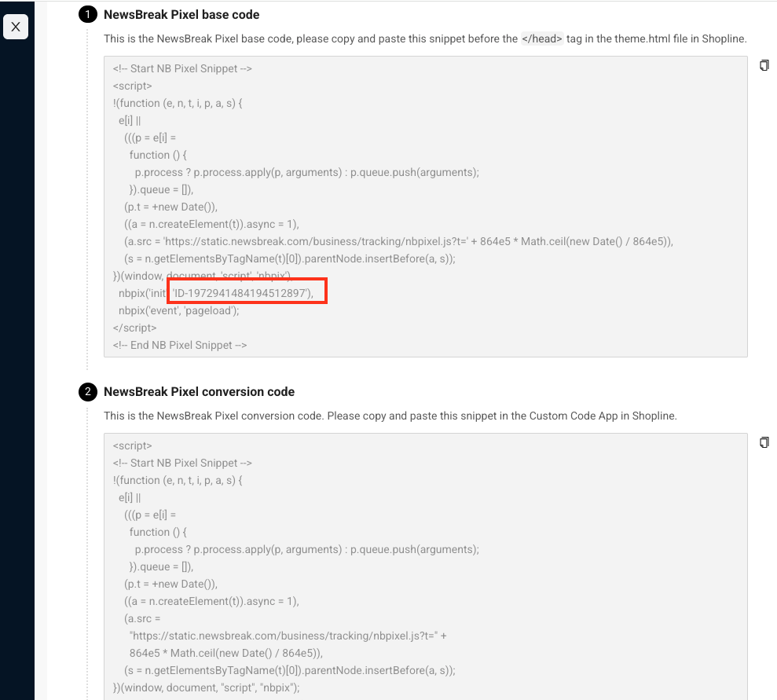Image resolution: width=777 pixels, height=700 pixels.
Task: Copy the NewsBreak Pixel base code
Action: tap(764, 65)
